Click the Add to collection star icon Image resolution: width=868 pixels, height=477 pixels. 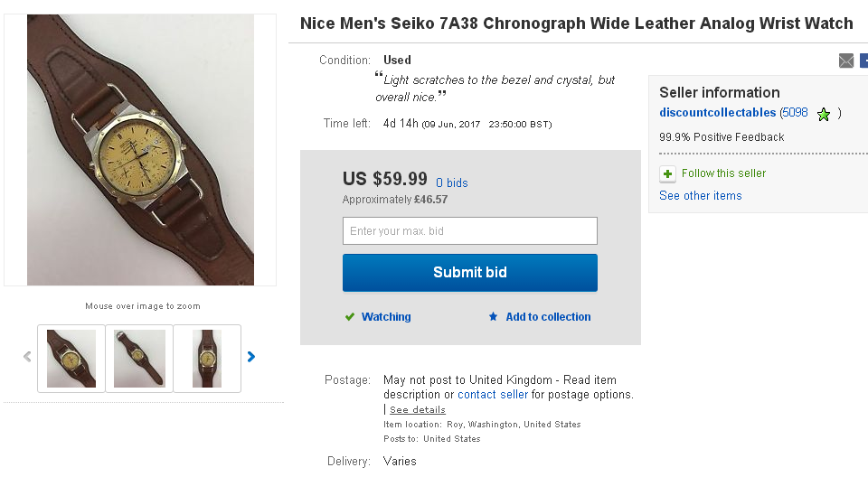(493, 317)
